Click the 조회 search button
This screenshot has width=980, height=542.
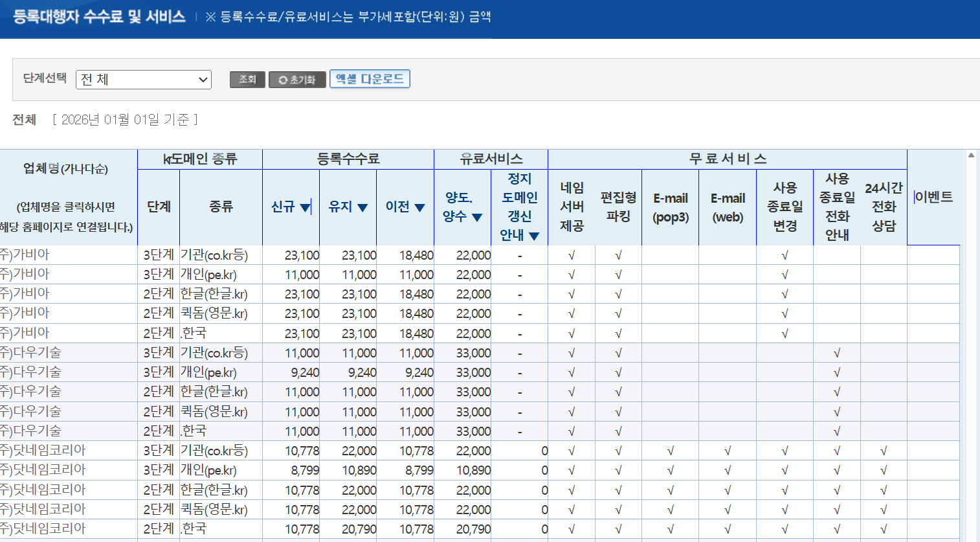[x=247, y=80]
